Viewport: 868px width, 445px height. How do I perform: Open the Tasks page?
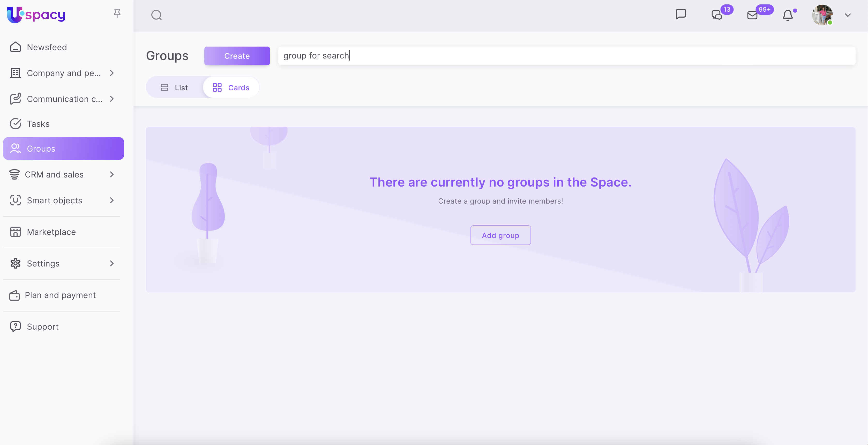pos(38,124)
